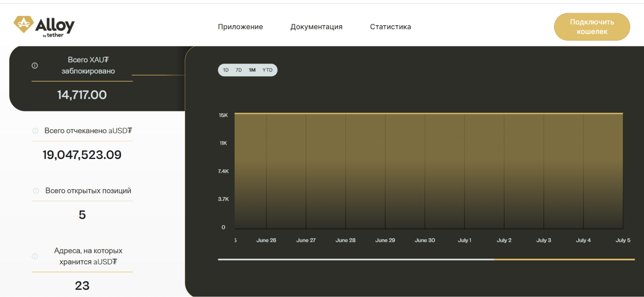Viewport: 644px width, 297px height.
Task: Click the info icon beside "Адреса, на которых хранится aUSD₮"
Action: click(x=34, y=256)
